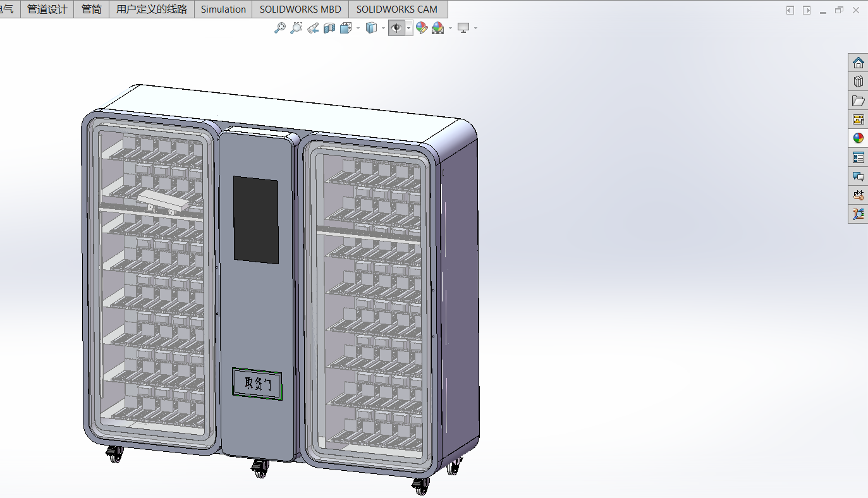Image resolution: width=868 pixels, height=498 pixels.
Task: Switch to the Simulation tab
Action: 223,9
